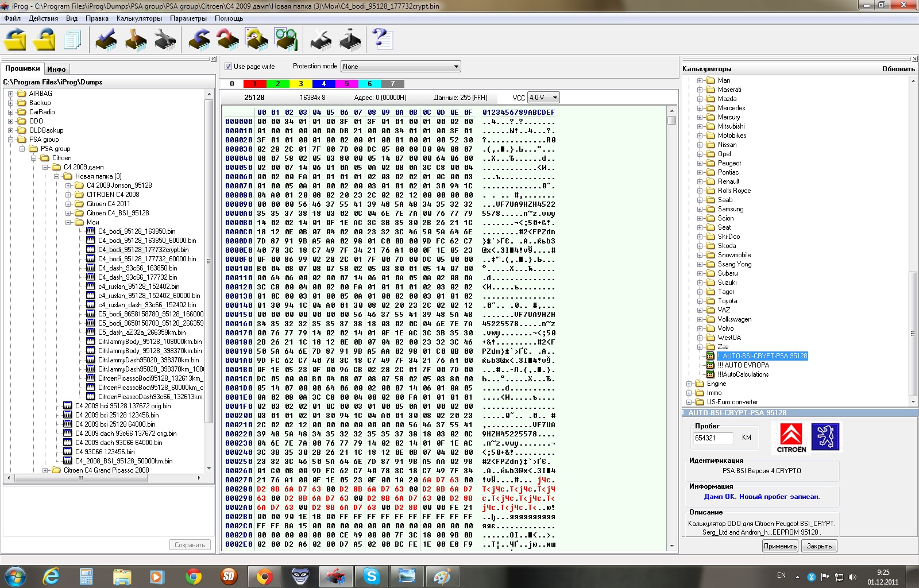Click the open file folder icon
919x588 pixels.
[x=16, y=40]
